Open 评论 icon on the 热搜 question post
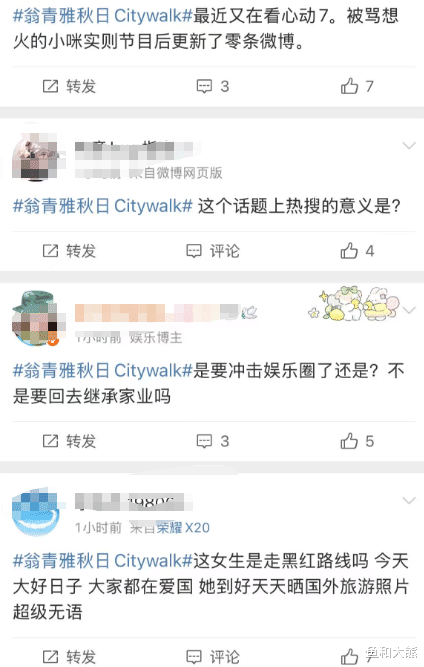424x667 pixels. [194, 251]
